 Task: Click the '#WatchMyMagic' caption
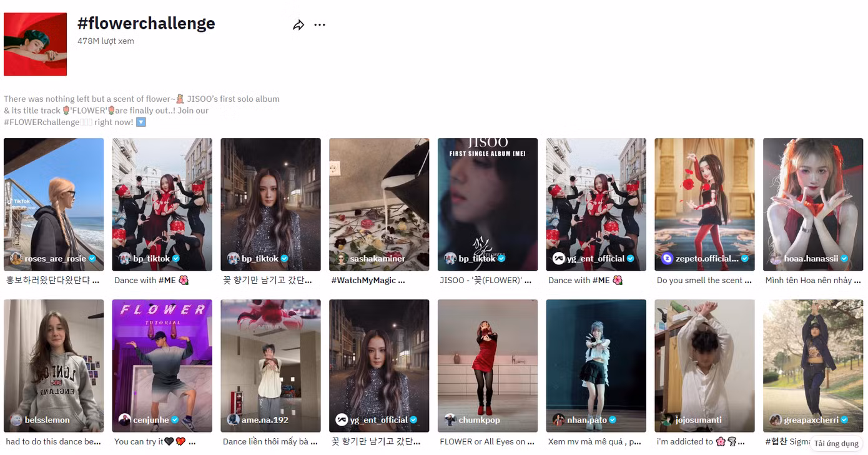[368, 281]
